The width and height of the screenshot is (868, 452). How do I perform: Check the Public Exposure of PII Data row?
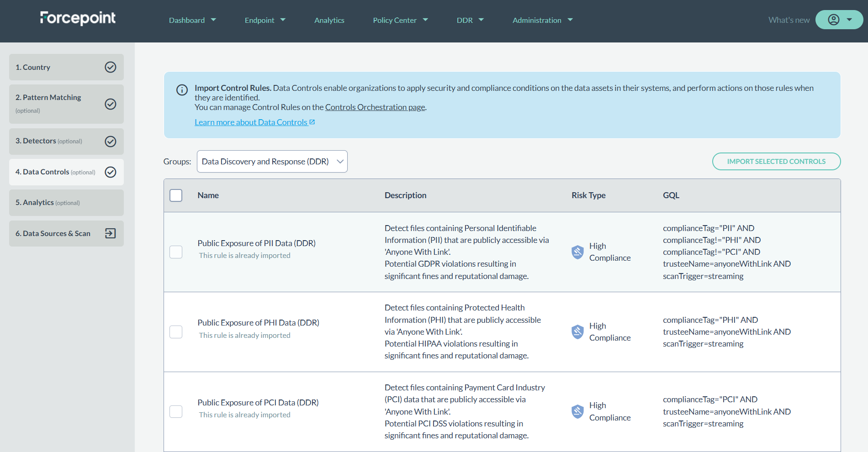click(176, 252)
